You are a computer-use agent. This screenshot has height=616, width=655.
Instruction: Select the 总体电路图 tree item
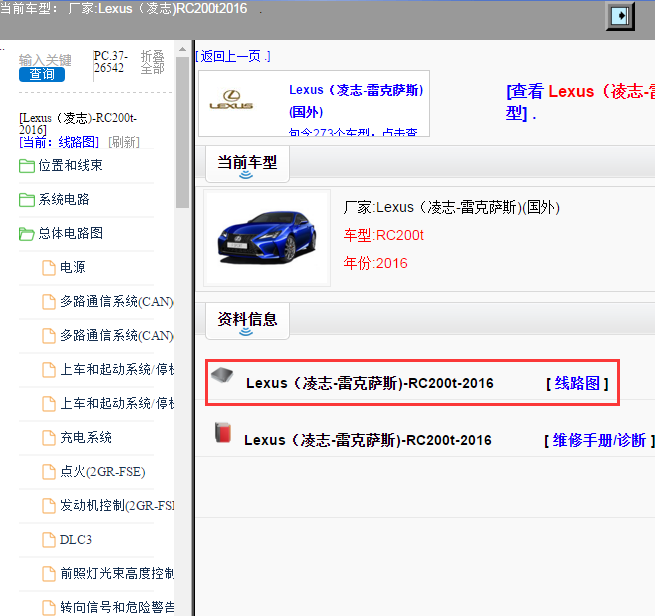(71, 233)
